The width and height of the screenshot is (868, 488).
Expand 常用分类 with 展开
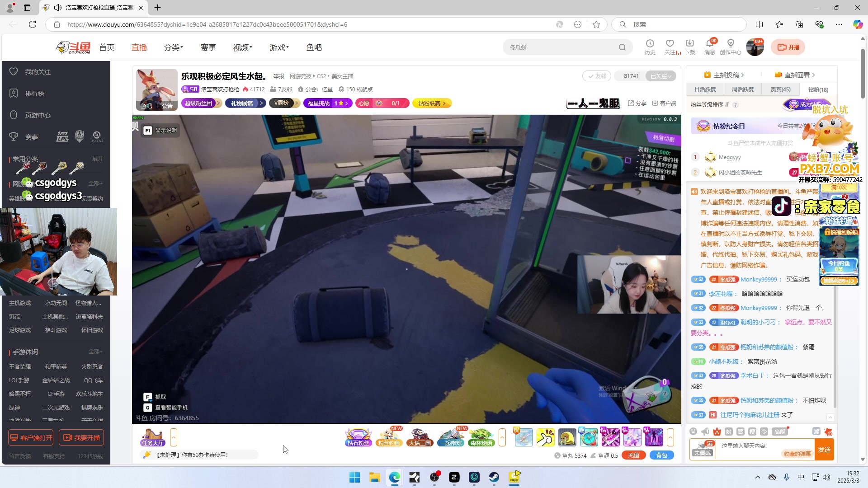click(98, 159)
